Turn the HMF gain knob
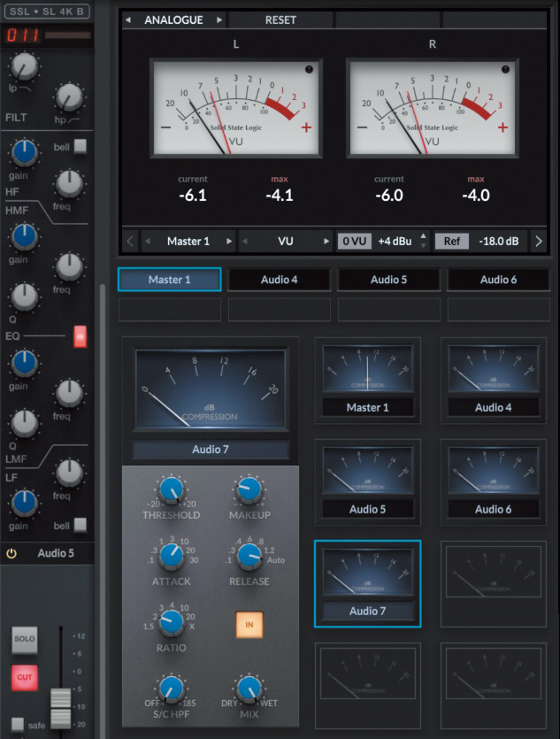Screen dimensions: 560x739 coord(24,236)
